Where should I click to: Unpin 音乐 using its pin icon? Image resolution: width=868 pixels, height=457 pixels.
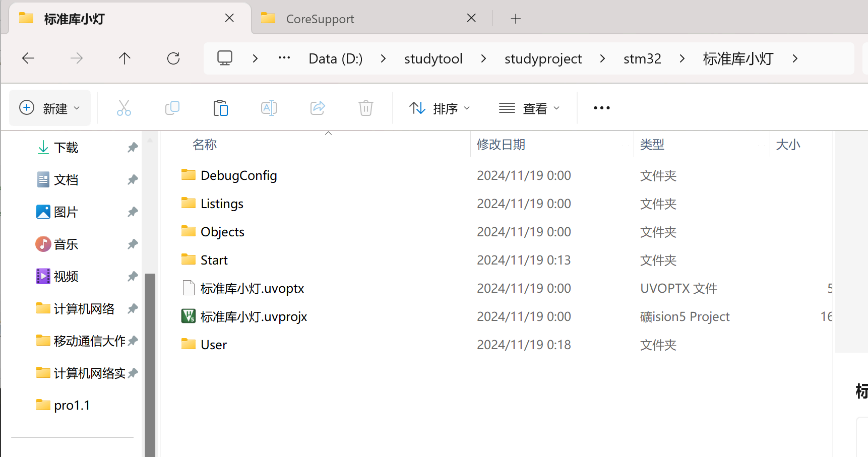(x=133, y=244)
